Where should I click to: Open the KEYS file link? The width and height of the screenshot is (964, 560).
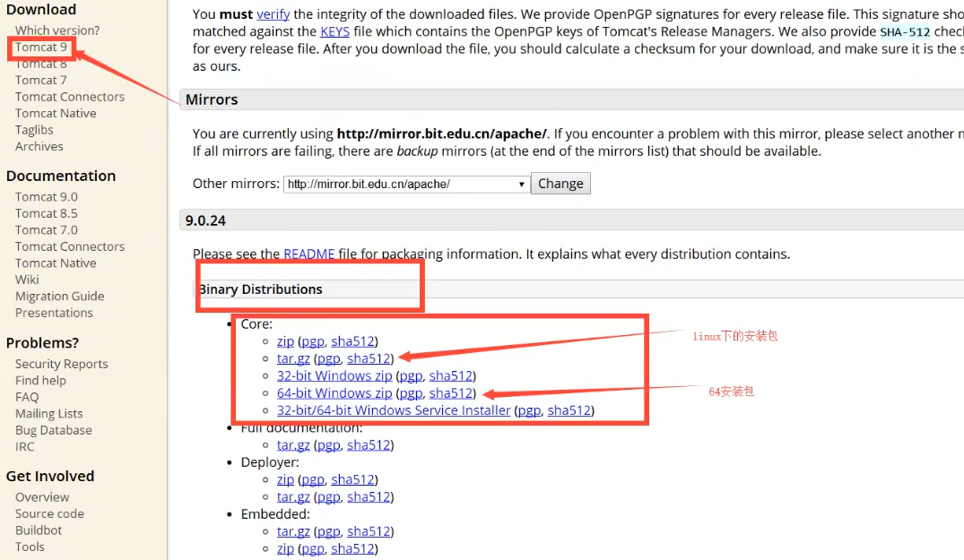(x=335, y=31)
